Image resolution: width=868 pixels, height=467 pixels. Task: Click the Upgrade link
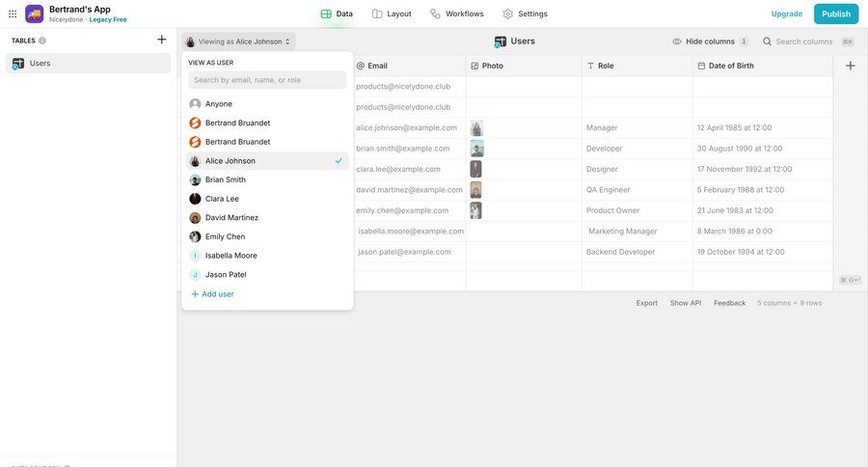coord(786,14)
